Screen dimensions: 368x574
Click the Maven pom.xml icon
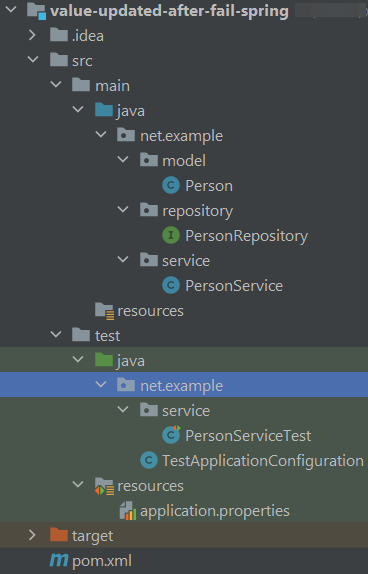[59, 560]
